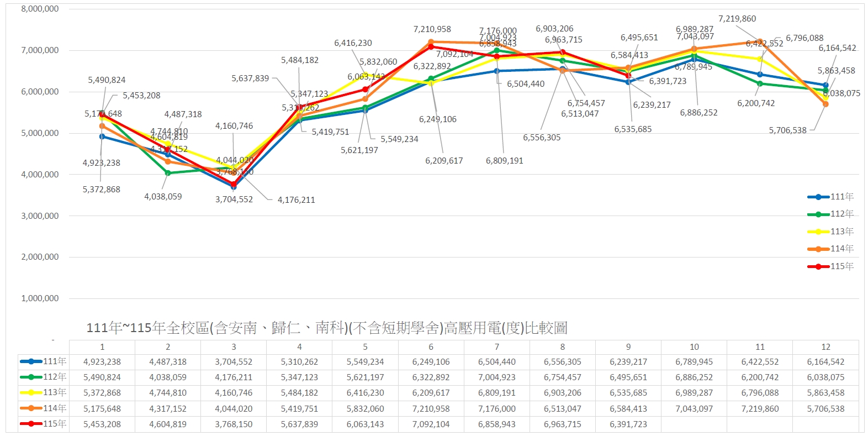Screen dimensions: 868x436
Task: Click the 113年 row label in data table
Action: coord(44,392)
